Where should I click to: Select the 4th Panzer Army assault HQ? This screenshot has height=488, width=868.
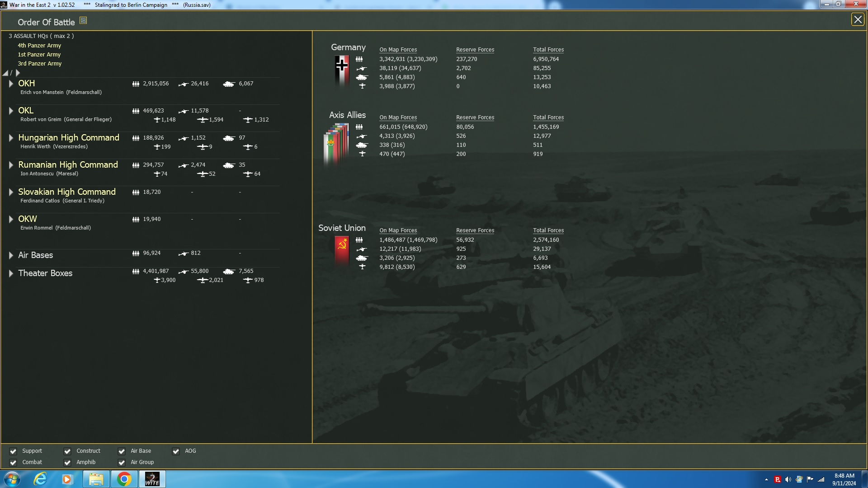[39, 46]
